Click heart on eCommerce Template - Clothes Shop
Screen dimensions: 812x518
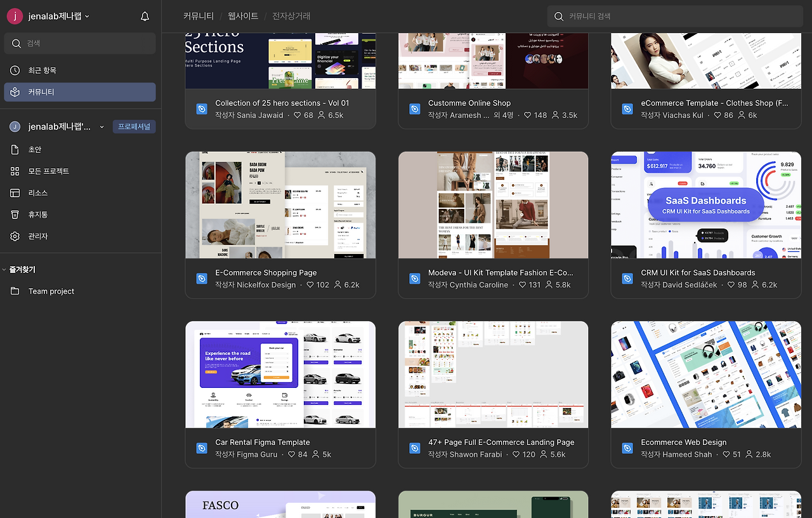tap(718, 116)
